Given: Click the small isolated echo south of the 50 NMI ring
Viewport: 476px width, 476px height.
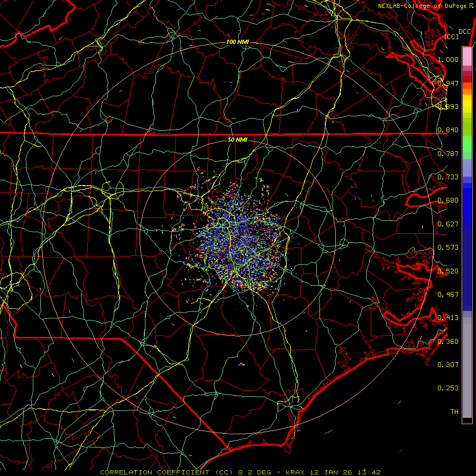Looking at the screenshot, I should click(241, 364).
